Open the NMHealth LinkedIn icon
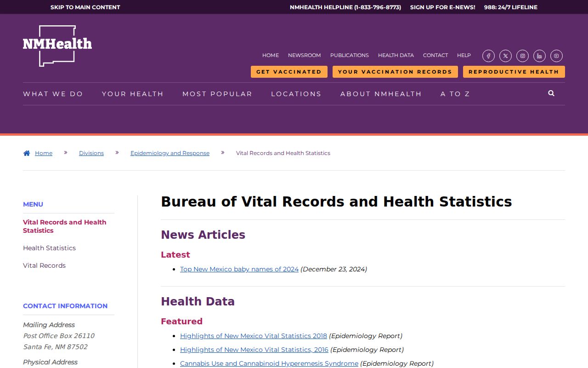Image resolution: width=588 pixels, height=368 pixels. coord(539,56)
